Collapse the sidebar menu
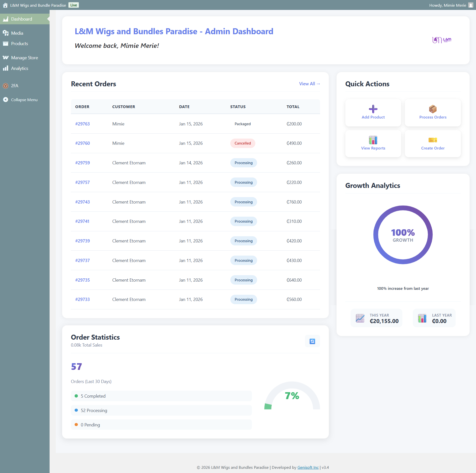The image size is (476, 473). (x=24, y=100)
